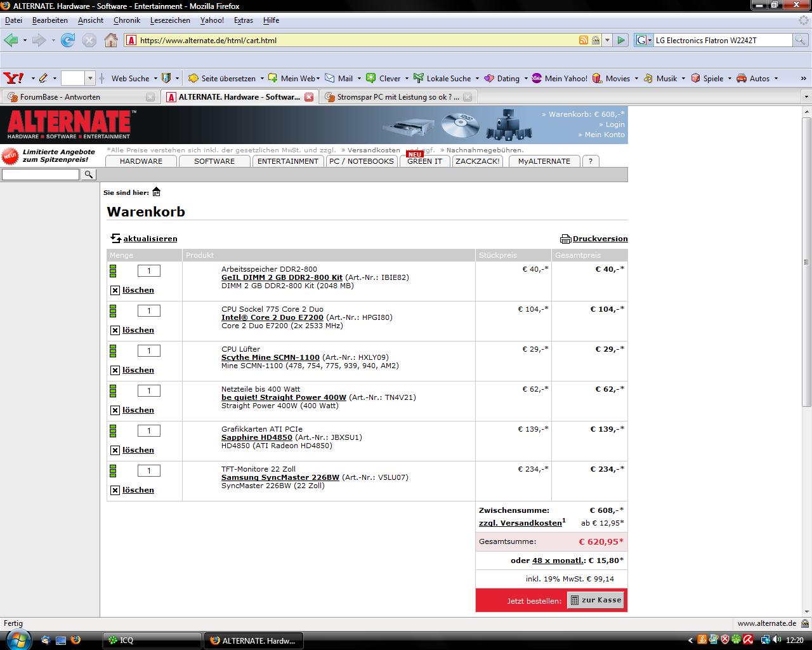The image size is (812, 650).
Task: Click the show desktop quick launch icon
Action: pyautogui.click(x=61, y=640)
